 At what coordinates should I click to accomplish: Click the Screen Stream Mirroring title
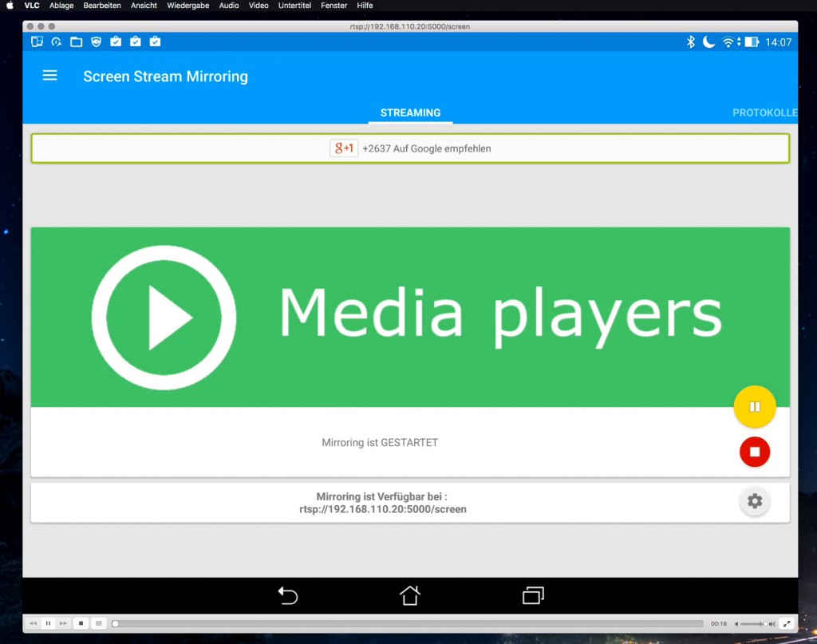166,77
